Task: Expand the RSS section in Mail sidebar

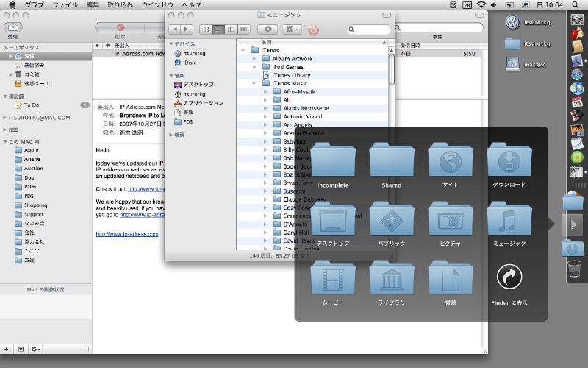Action: pyautogui.click(x=4, y=130)
